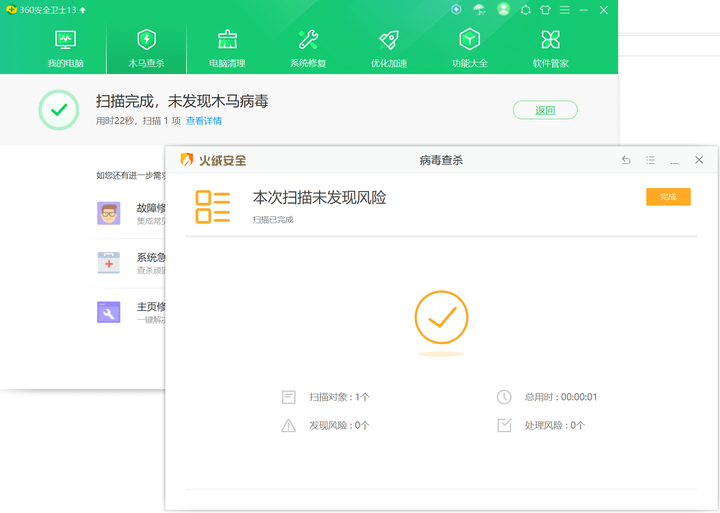Open 我的电脑 tab in 360 window

pos(66,48)
